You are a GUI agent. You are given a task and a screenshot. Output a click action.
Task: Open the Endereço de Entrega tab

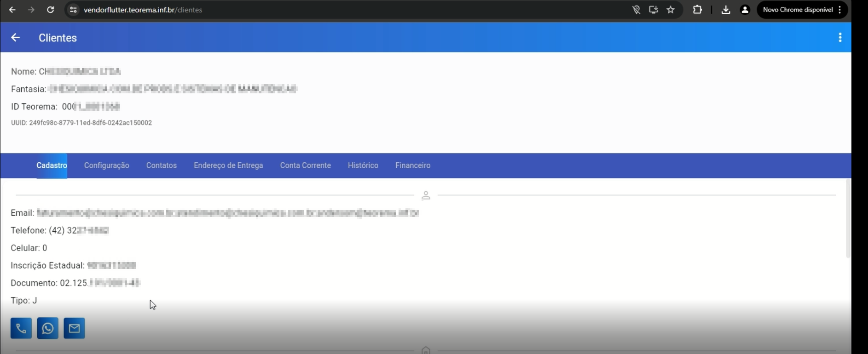(228, 166)
